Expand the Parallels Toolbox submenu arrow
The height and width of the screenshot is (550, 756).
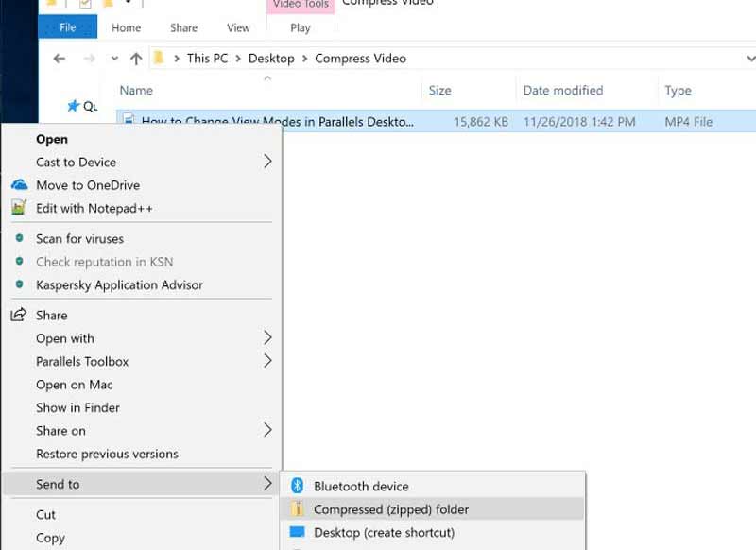[267, 361]
